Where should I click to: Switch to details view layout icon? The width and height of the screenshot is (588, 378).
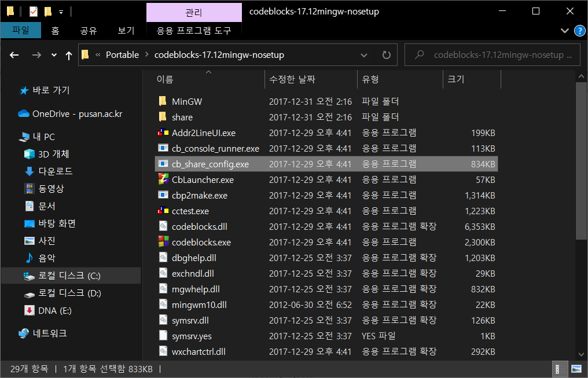560,369
